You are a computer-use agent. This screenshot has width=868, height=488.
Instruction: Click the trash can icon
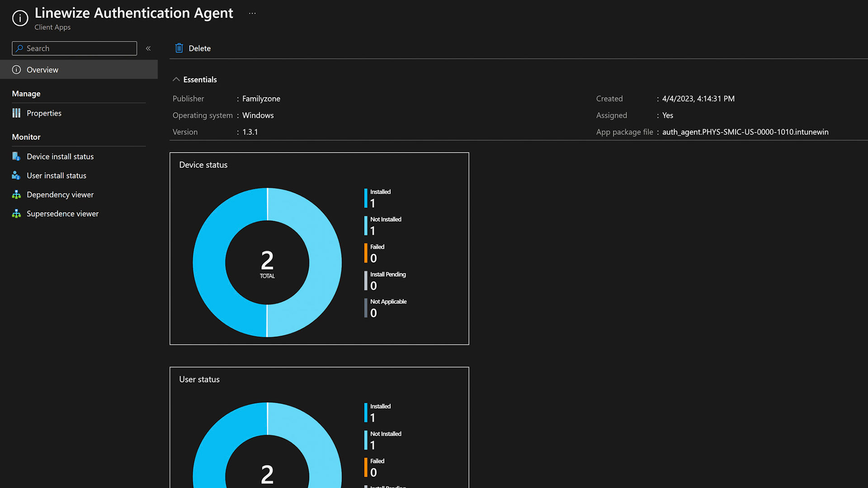179,48
